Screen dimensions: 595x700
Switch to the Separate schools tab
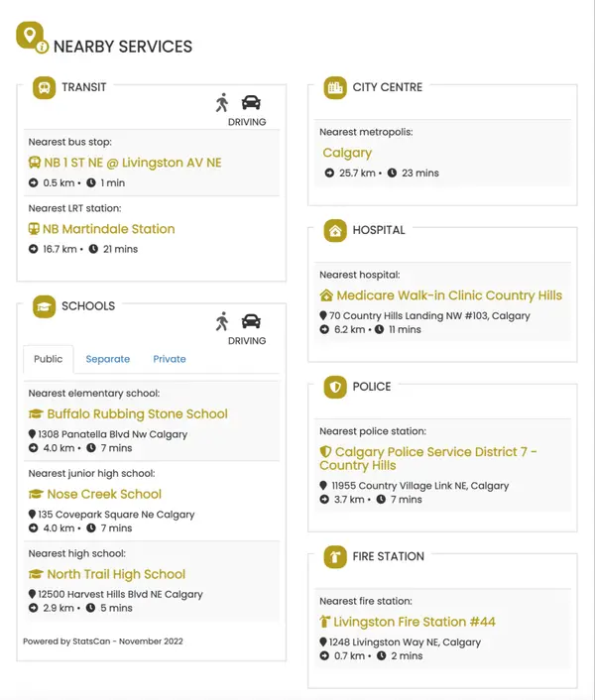(108, 359)
